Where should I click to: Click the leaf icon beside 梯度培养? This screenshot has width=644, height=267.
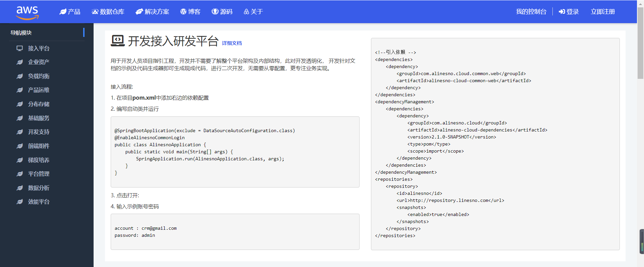pos(20,160)
